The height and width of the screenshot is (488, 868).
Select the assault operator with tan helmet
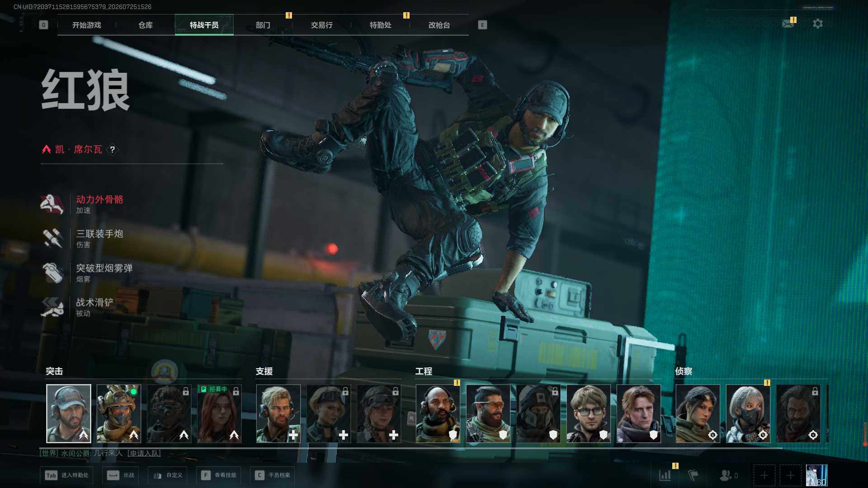pos(118,413)
